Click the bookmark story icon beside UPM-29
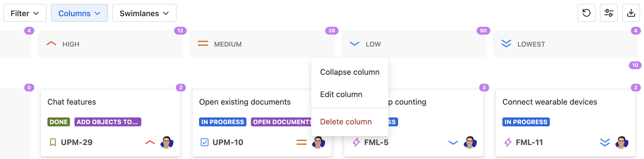 (x=53, y=143)
